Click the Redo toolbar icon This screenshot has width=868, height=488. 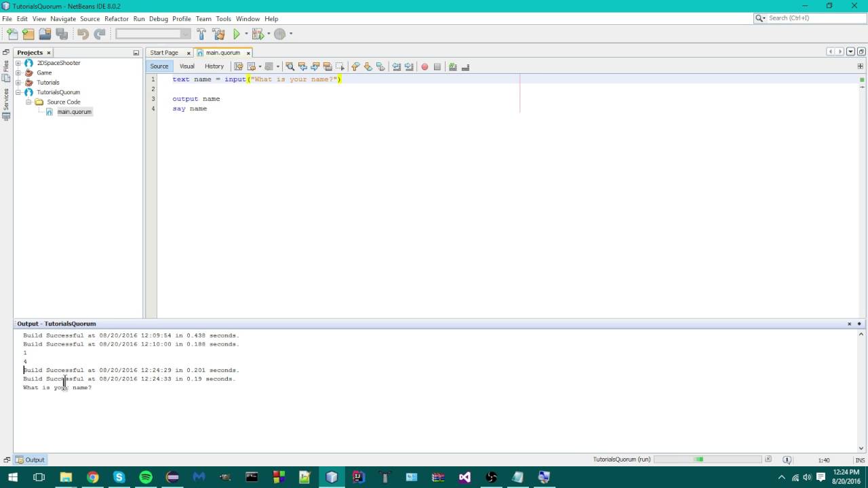[100, 34]
